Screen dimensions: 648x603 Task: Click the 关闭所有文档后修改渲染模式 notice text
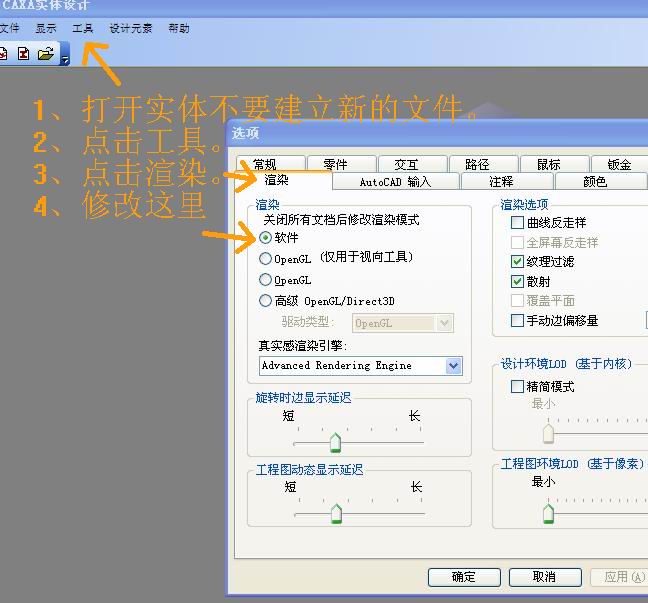[341, 219]
